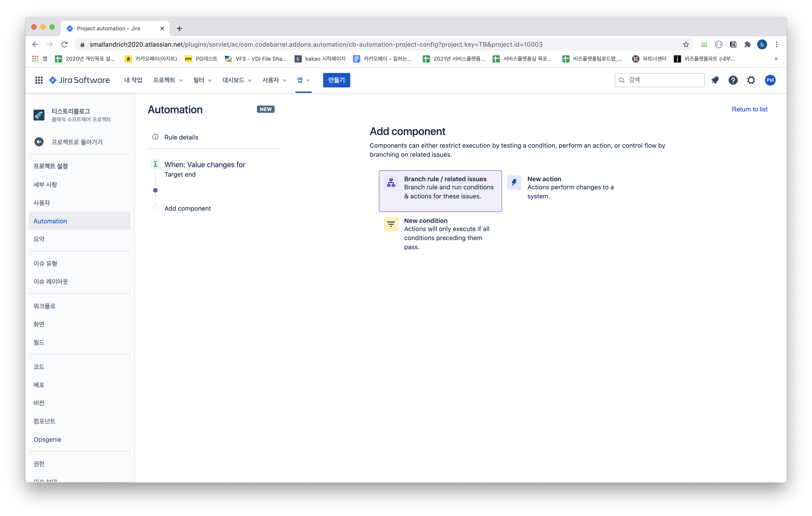Bookmark this page with the star icon
The width and height of the screenshot is (812, 516).
pyautogui.click(x=686, y=44)
